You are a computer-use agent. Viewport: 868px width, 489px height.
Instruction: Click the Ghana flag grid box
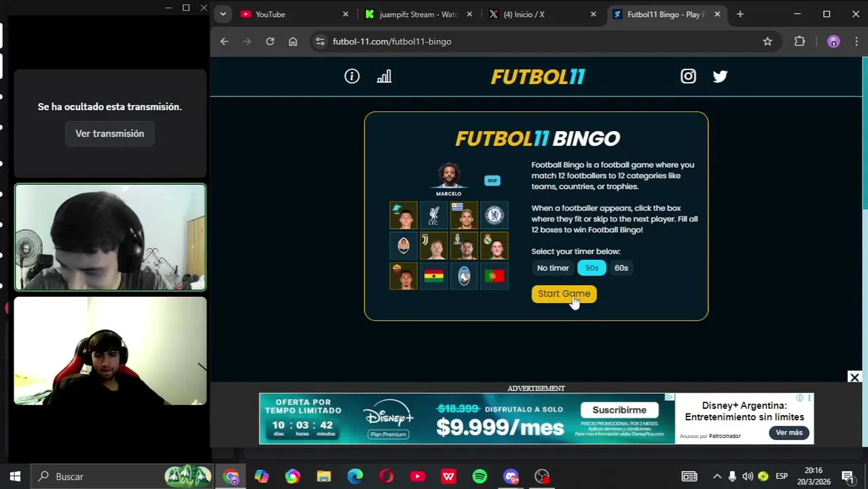pyautogui.click(x=433, y=276)
